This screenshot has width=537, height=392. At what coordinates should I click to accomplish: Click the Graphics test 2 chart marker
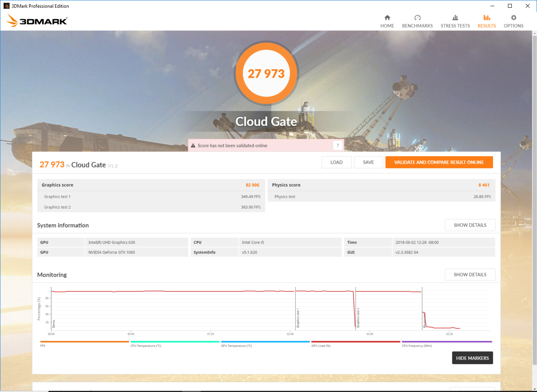point(358,318)
